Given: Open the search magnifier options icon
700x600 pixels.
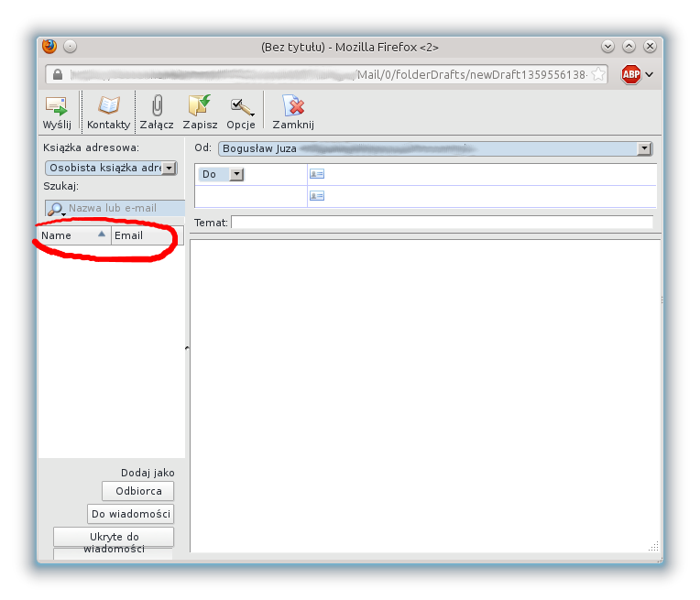Looking at the screenshot, I should (56, 209).
